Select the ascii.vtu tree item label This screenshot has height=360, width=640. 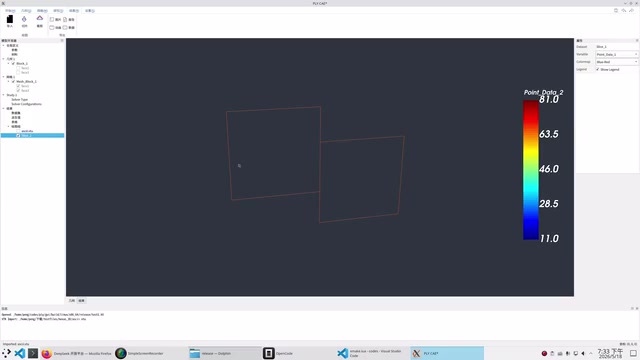(27, 131)
